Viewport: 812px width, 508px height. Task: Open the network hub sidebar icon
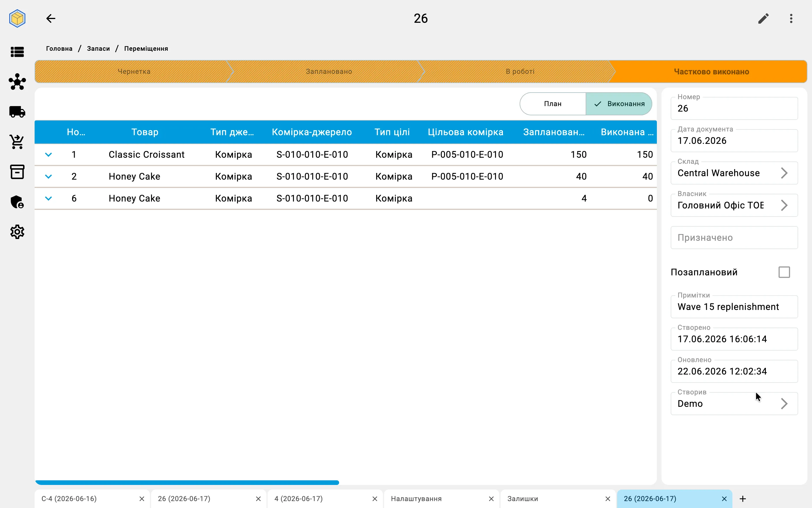(17, 82)
